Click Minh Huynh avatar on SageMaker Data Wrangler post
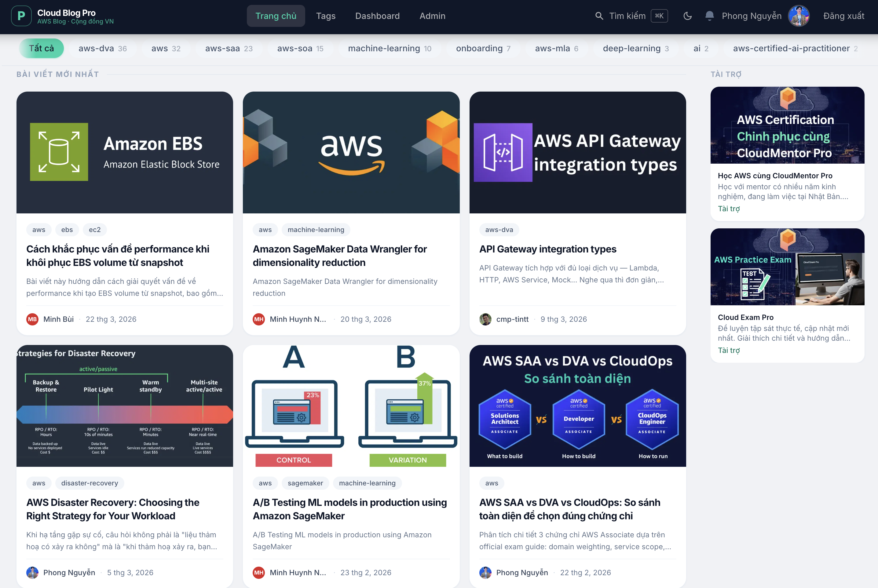 pos(258,319)
